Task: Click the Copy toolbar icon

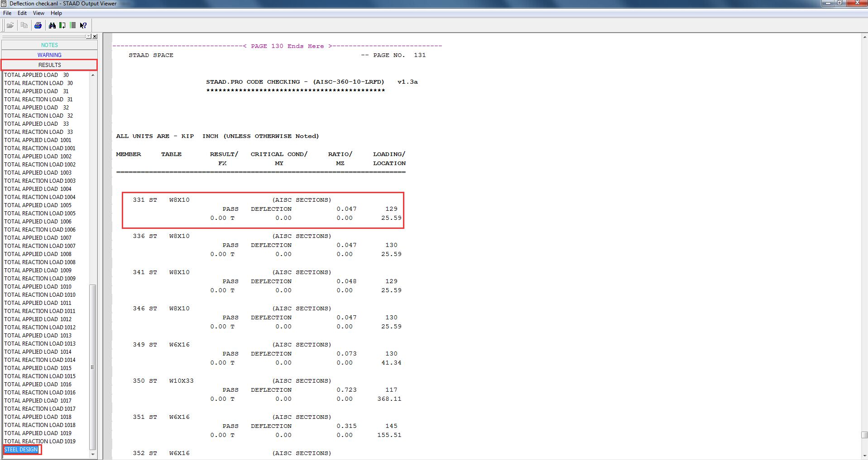Action: click(x=24, y=25)
